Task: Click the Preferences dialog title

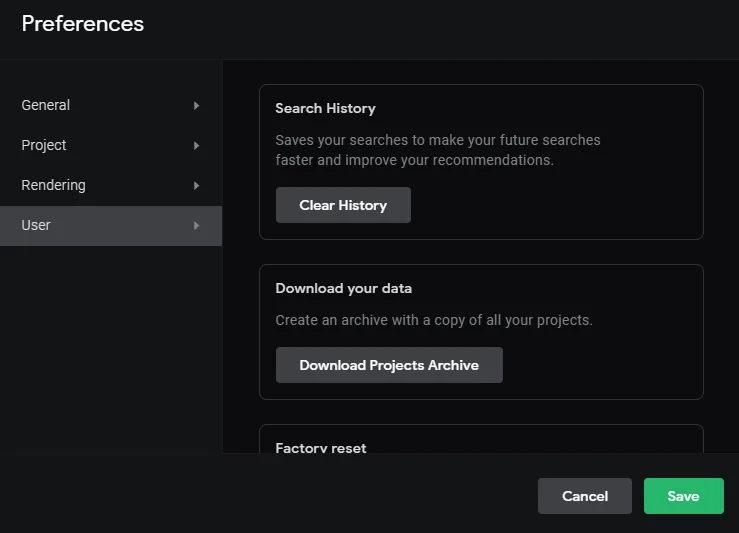Action: (x=82, y=24)
